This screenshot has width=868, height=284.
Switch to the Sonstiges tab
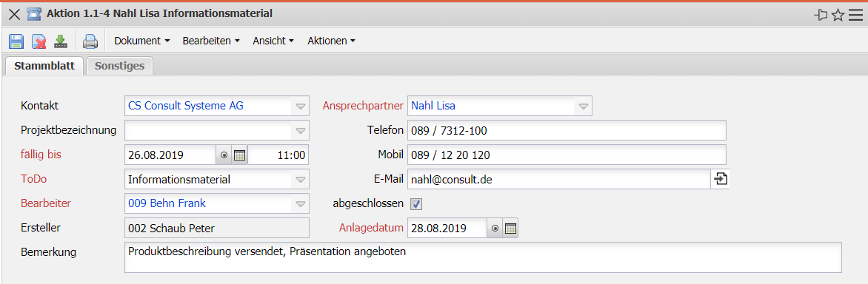point(119,66)
